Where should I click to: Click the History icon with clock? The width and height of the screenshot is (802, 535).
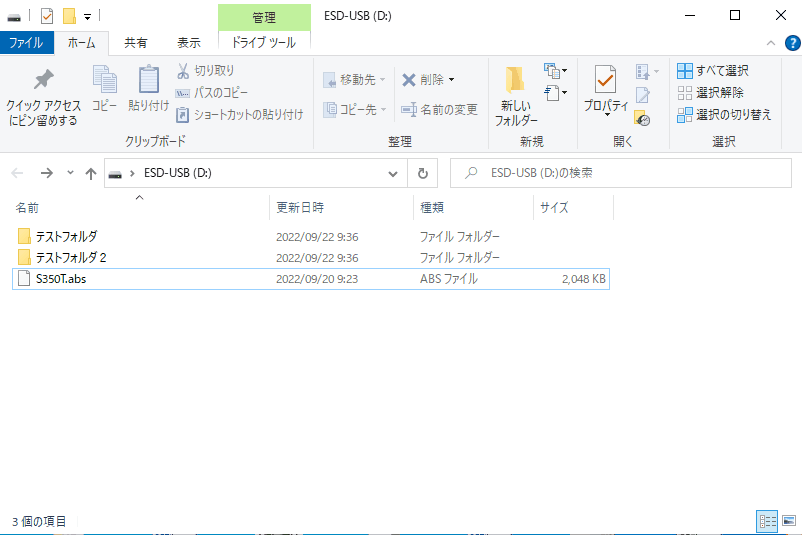(x=642, y=118)
